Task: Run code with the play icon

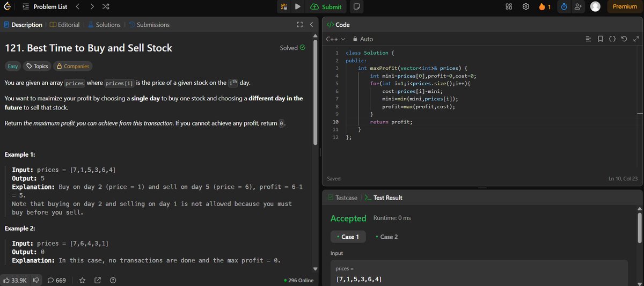Action: [x=298, y=6]
